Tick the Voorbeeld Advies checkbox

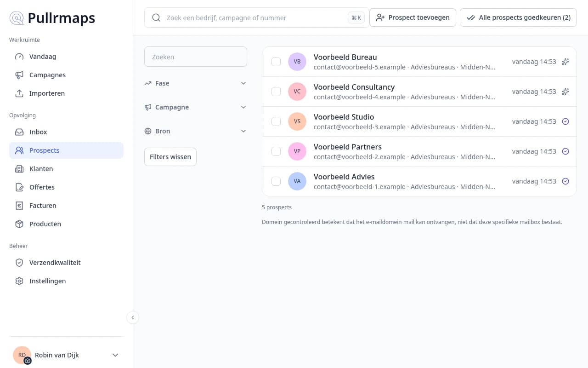(x=276, y=181)
